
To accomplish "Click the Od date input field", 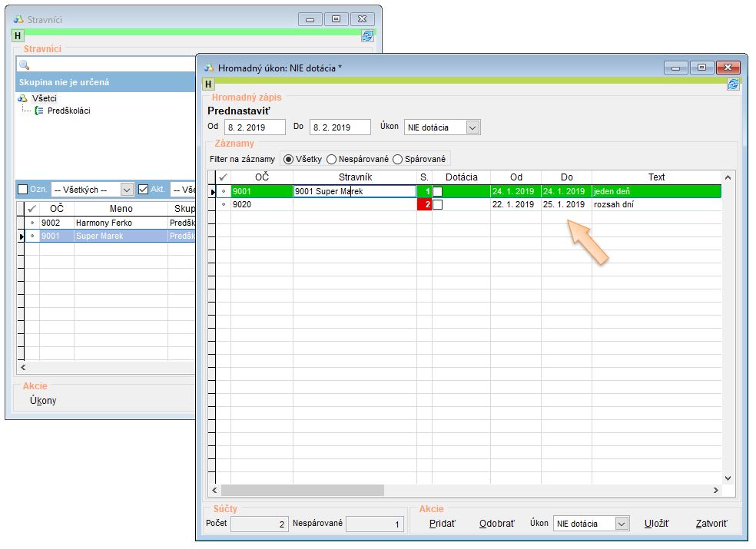I will tap(254, 127).
